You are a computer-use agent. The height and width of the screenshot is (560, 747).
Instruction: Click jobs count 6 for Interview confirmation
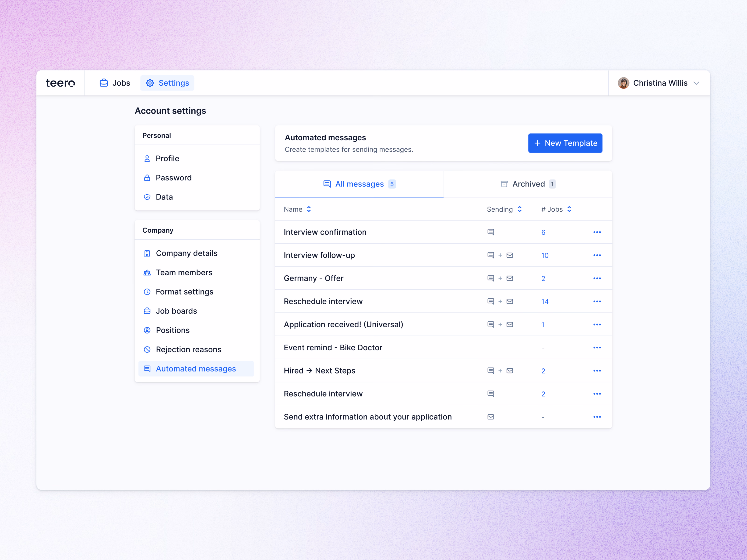(x=543, y=233)
